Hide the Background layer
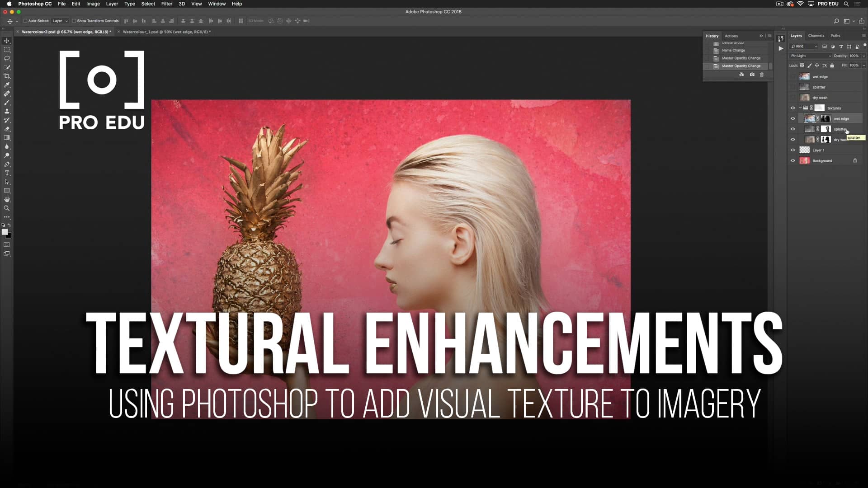868x488 pixels. tap(793, 160)
